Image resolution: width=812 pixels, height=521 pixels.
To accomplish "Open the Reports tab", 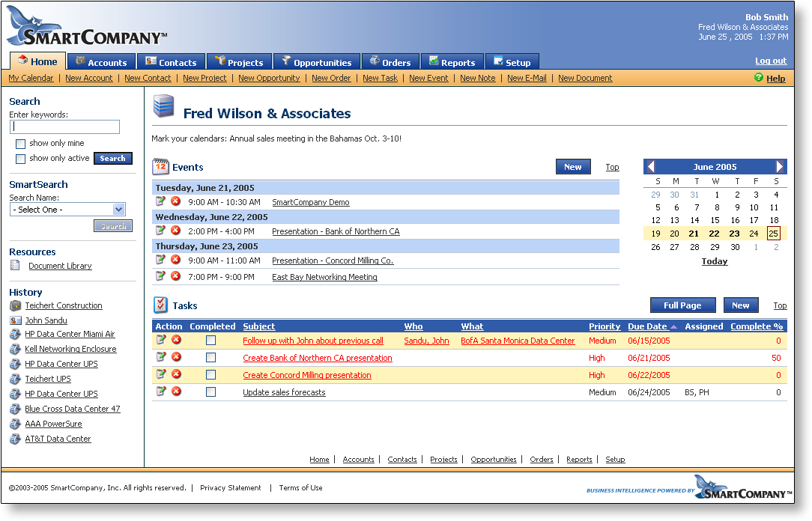I will [x=452, y=61].
